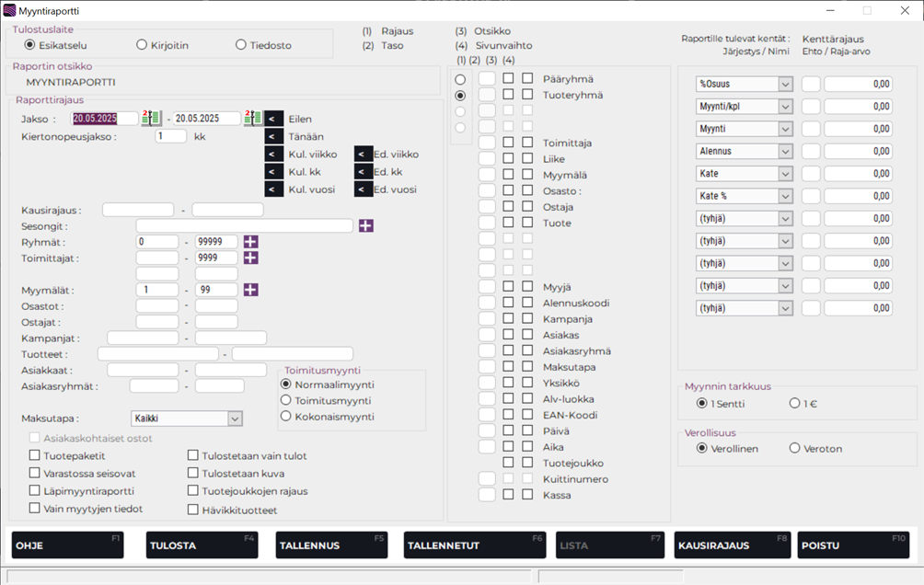
Task: Click the plus icon on Myymälät row
Action: point(250,290)
